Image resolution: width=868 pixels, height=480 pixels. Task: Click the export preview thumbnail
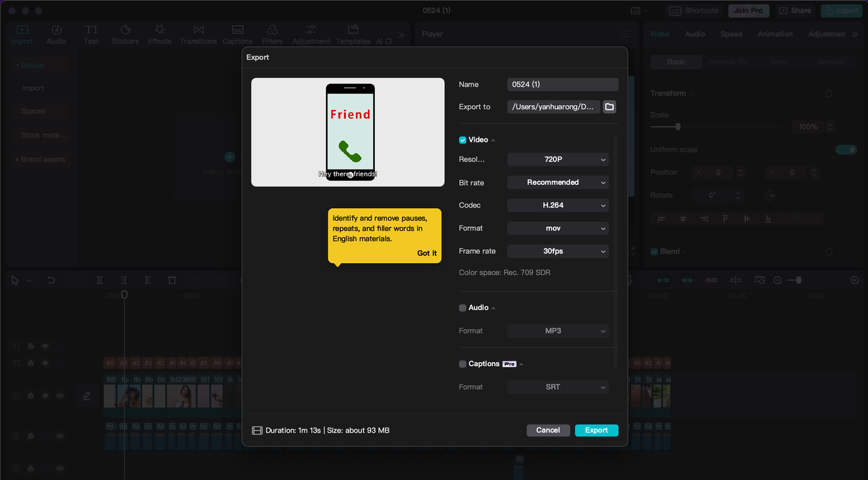[x=348, y=132]
